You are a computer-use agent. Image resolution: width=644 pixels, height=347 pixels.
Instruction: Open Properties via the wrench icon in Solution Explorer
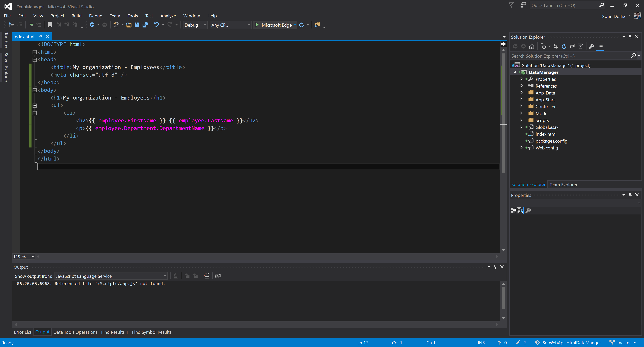(591, 46)
